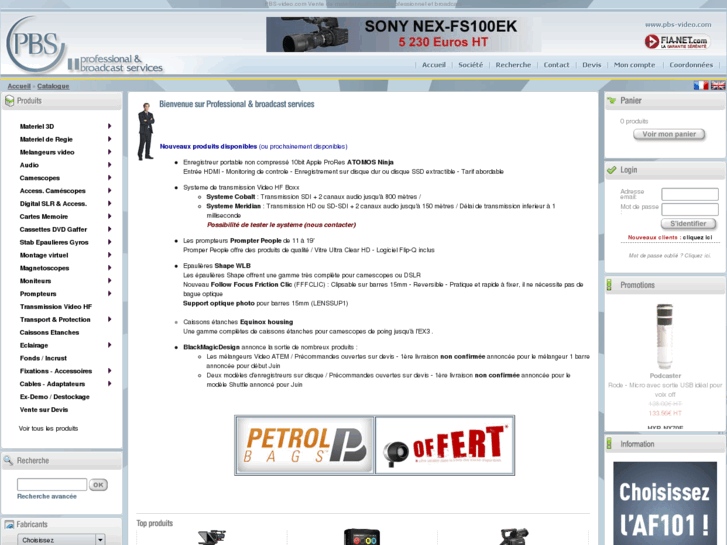Open Recherche avancée link
727x545 pixels.
(x=47, y=496)
